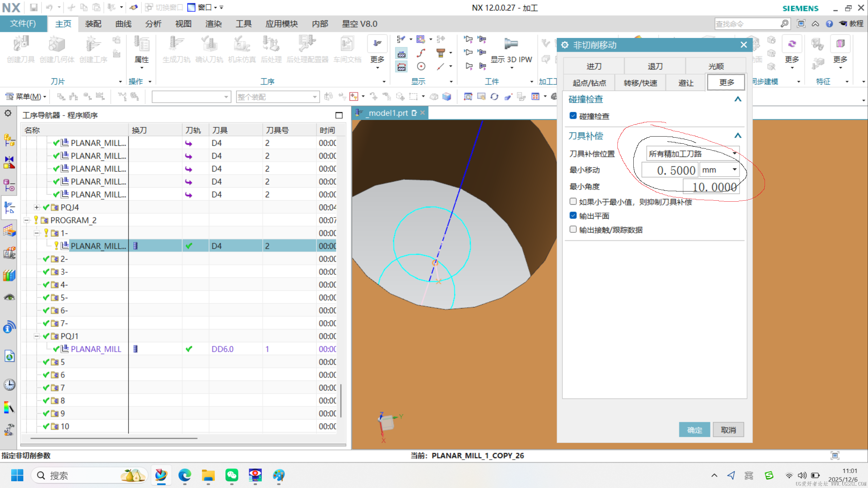Click the 确定 button to confirm

[694, 429]
